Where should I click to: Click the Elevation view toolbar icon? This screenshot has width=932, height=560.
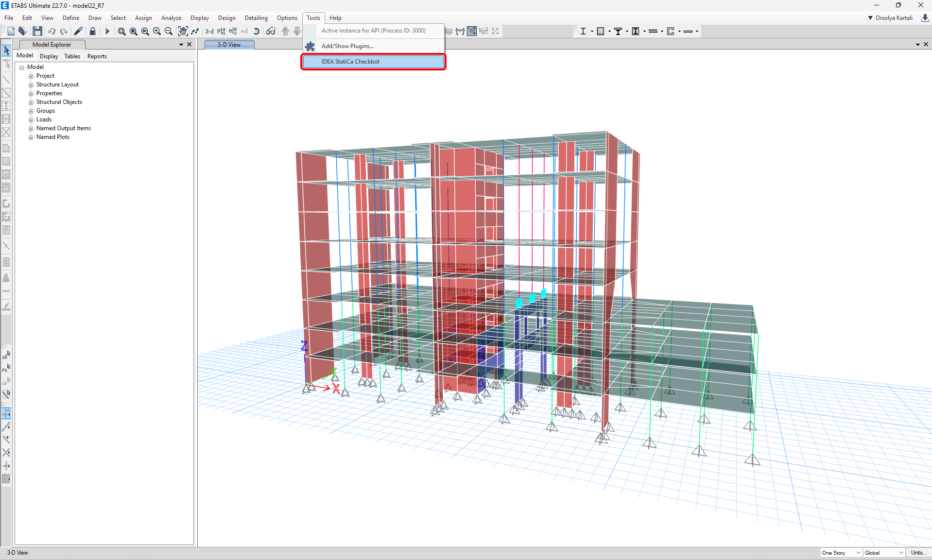click(x=233, y=31)
